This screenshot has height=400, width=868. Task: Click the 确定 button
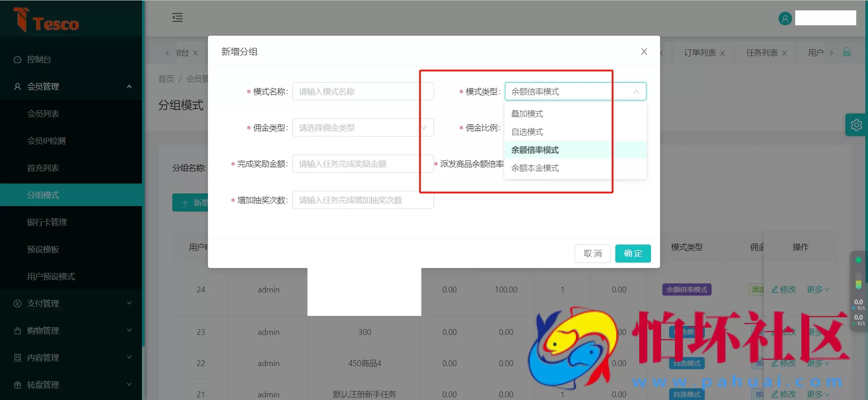(x=633, y=254)
